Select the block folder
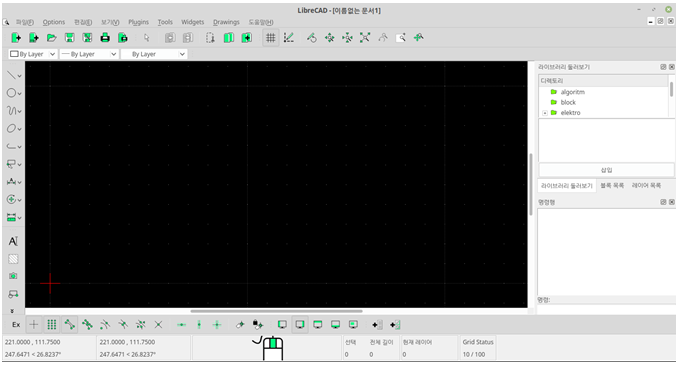This screenshot has height=365, width=679. click(568, 103)
